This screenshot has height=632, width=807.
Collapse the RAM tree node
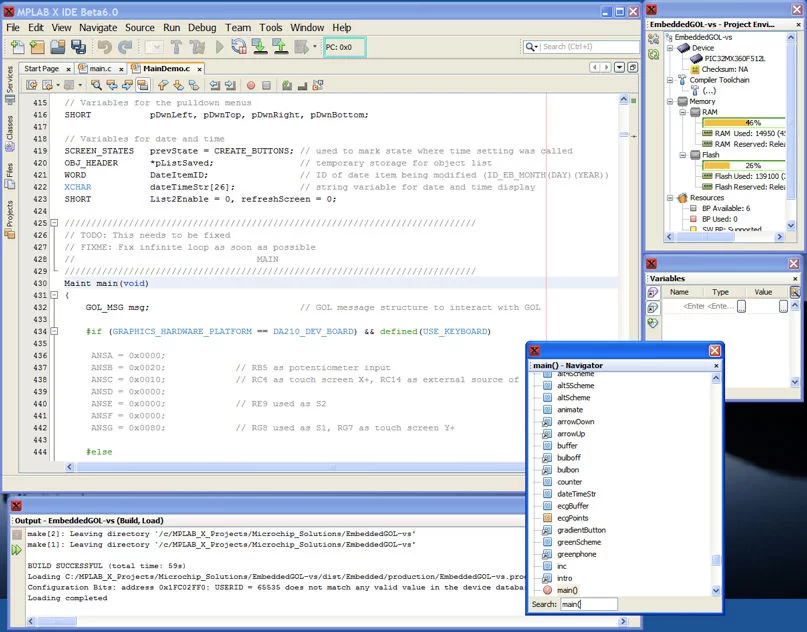682,112
